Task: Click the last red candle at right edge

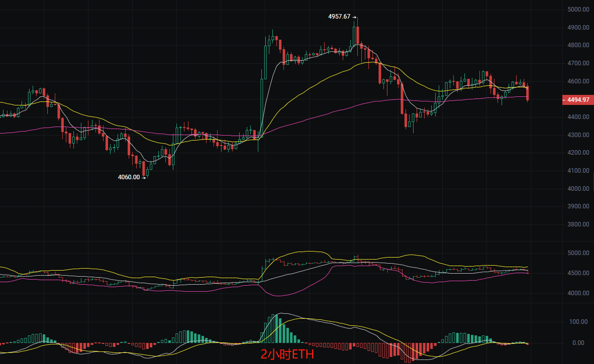Action: (x=528, y=93)
